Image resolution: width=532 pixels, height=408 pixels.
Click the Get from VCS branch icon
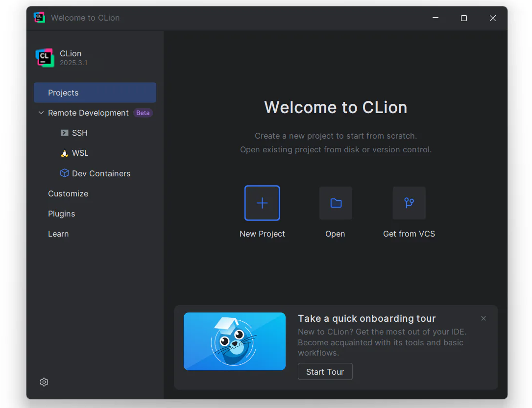pos(409,203)
